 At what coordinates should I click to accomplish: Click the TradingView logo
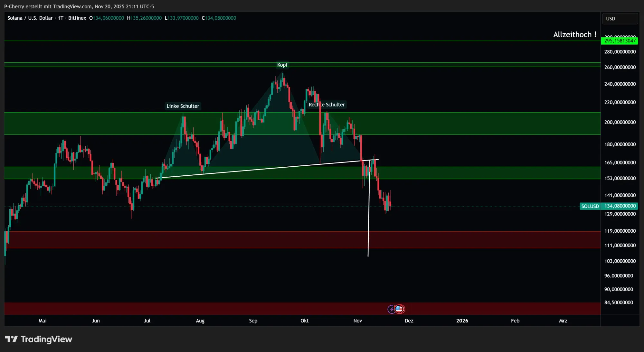(39, 339)
